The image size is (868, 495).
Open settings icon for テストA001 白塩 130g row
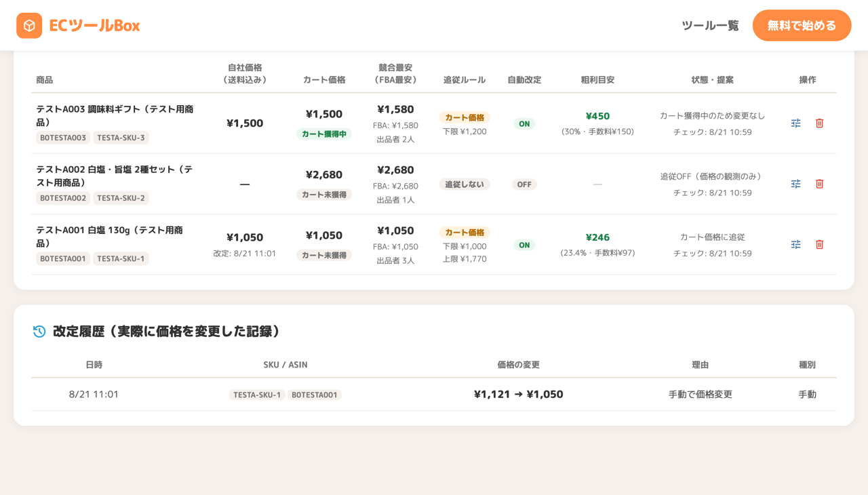796,244
